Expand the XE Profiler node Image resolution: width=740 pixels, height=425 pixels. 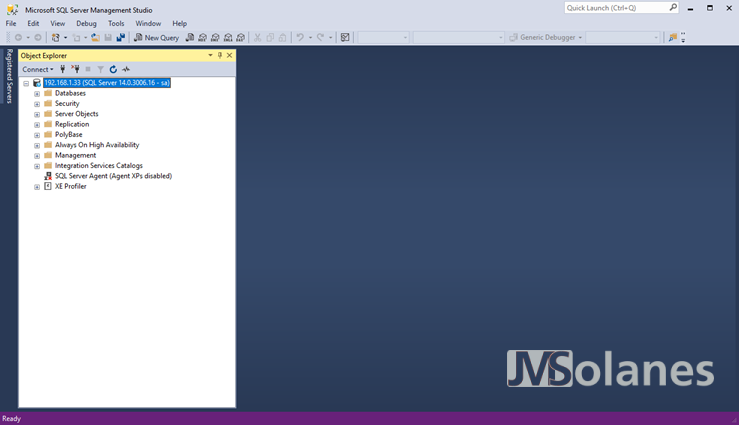[37, 187]
